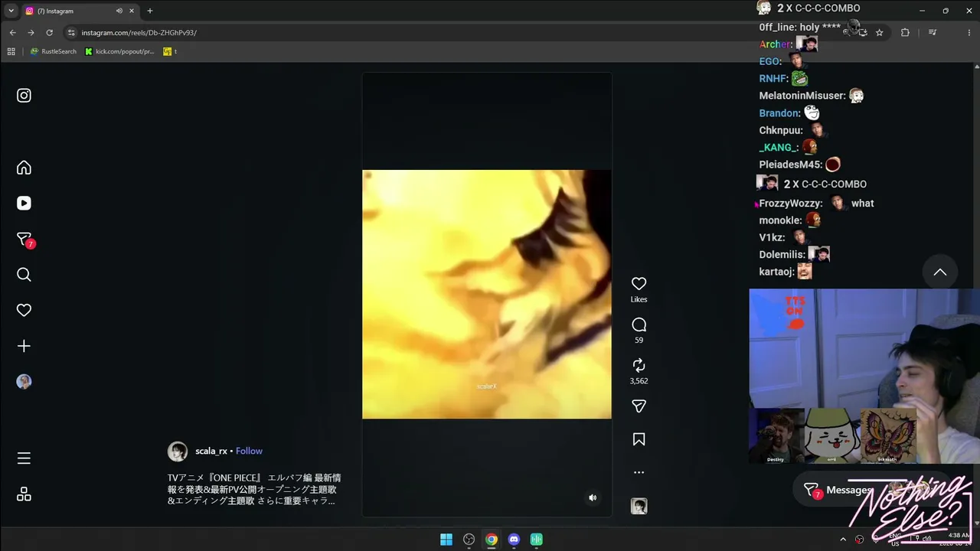Screen dimensions: 980x551
Task: Open the kick.com popout bookmark
Action: (119, 51)
